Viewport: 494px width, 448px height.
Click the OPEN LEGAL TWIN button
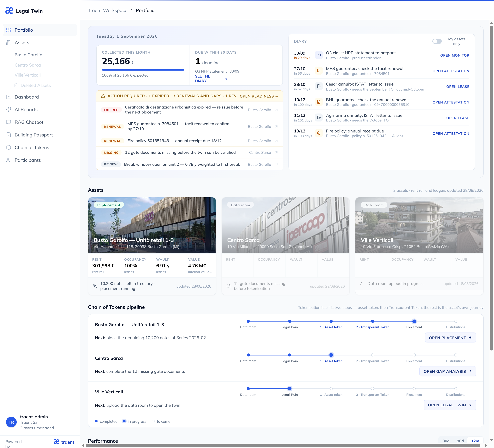pyautogui.click(x=450, y=405)
